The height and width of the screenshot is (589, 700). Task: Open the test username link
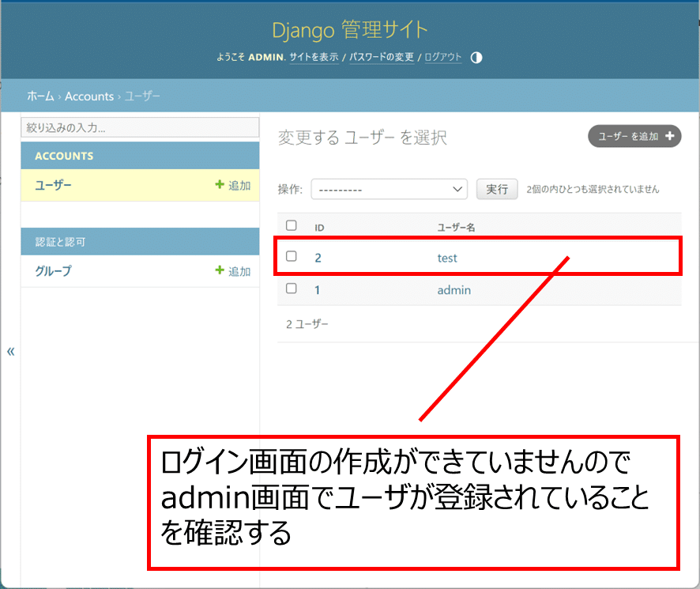pos(447,258)
